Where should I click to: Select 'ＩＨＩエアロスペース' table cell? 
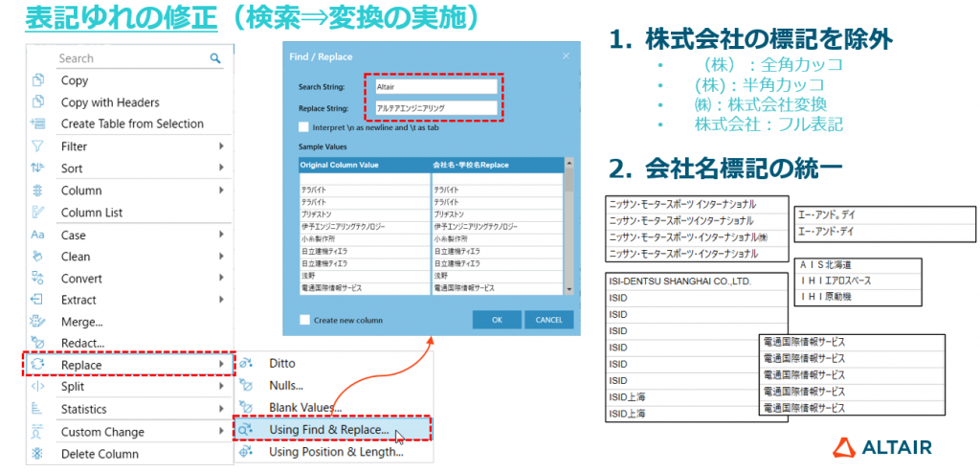pos(858,281)
